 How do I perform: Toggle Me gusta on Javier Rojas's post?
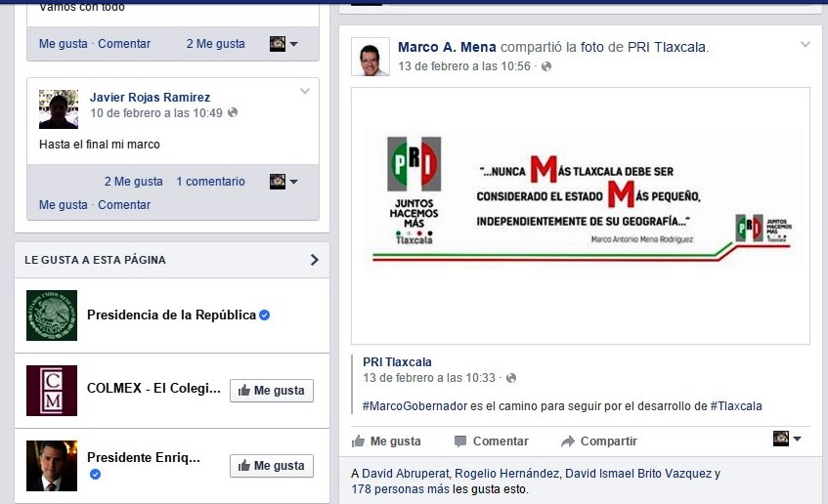click(64, 205)
